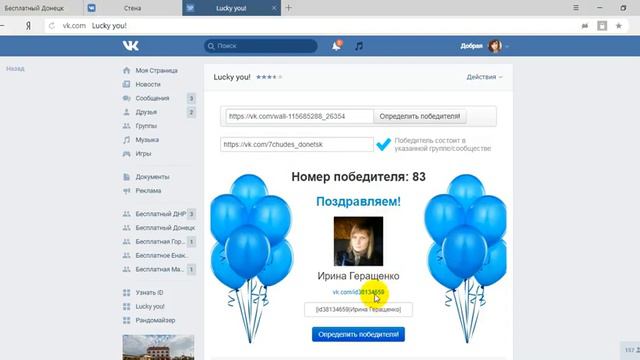
Task: Close the Lucky you! tab
Action: (x=274, y=8)
